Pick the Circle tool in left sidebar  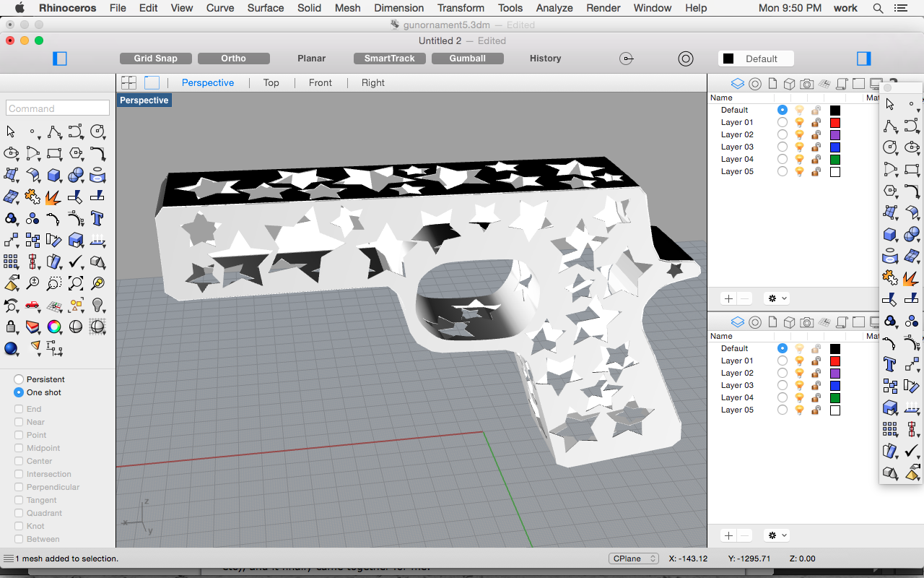(x=97, y=131)
